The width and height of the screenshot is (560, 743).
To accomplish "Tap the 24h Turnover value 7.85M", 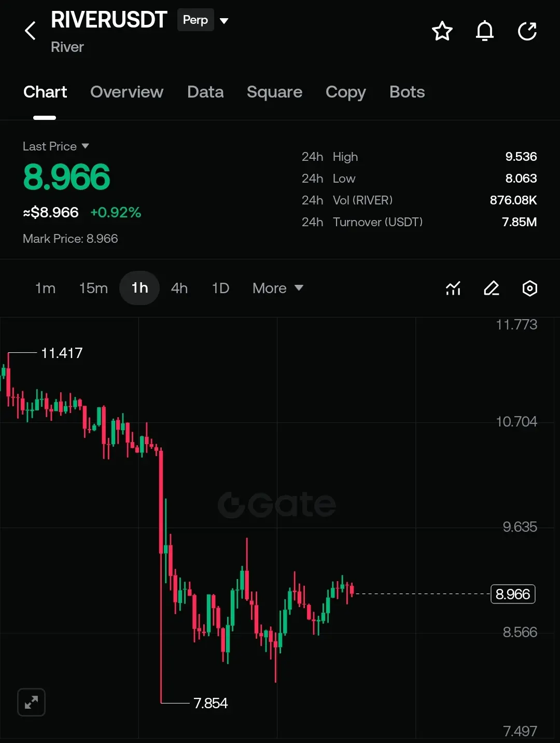I will coord(520,222).
